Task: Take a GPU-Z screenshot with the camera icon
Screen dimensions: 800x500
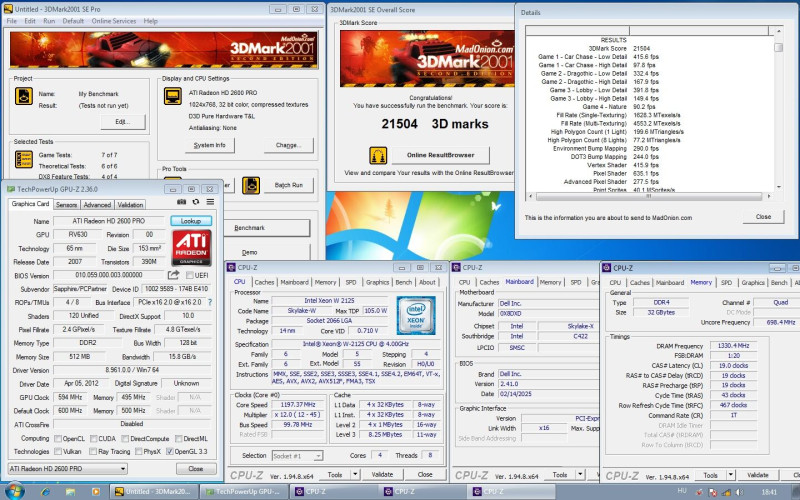Action: (181, 202)
